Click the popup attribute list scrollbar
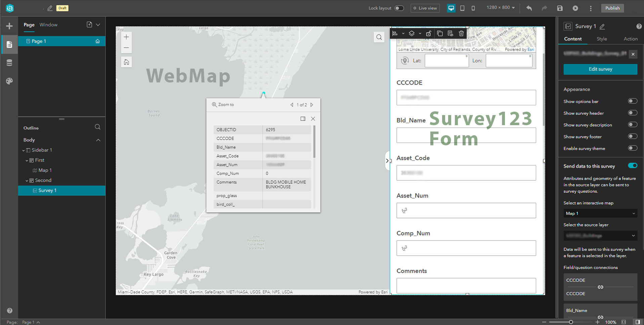Screen dimensions: 644x325 tap(314, 141)
